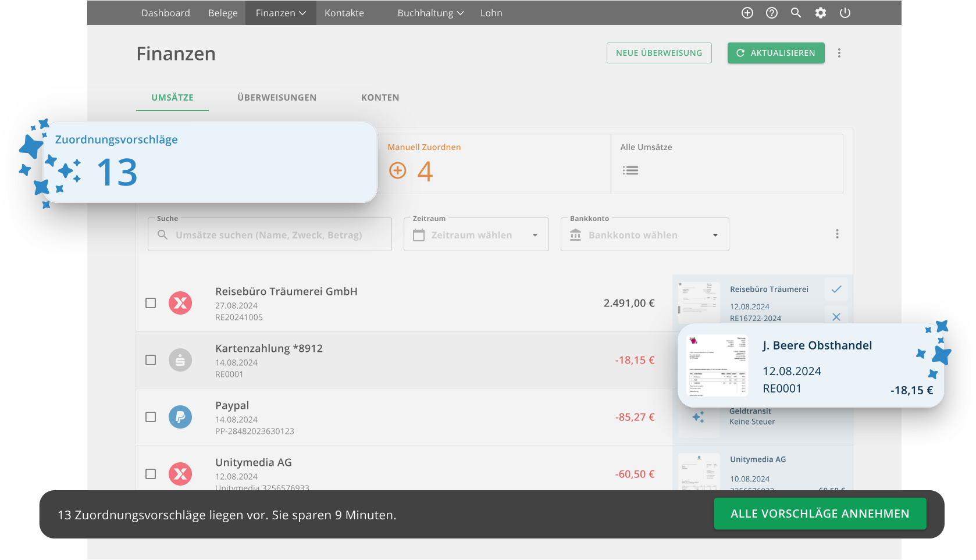Screen dimensions: 976x560
Task: Open the Manuell Zuordnen card
Action: (x=494, y=164)
